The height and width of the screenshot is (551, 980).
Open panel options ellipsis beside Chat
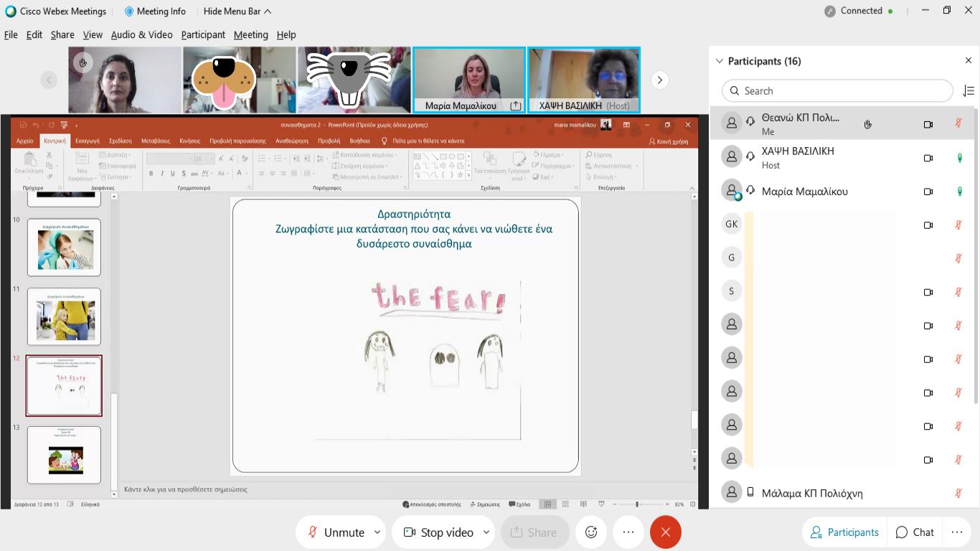pyautogui.click(x=956, y=532)
